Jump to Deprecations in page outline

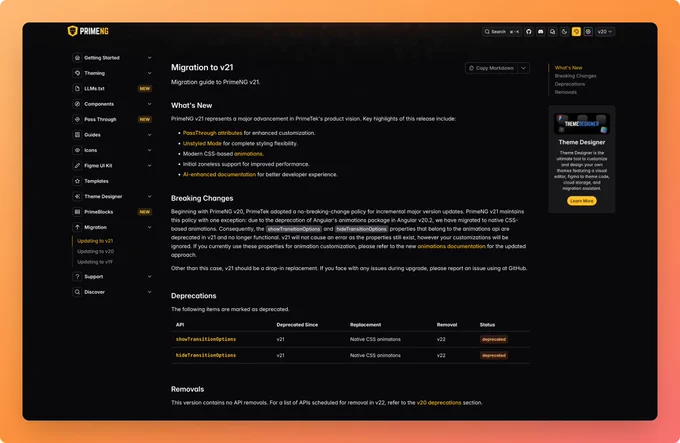(570, 84)
